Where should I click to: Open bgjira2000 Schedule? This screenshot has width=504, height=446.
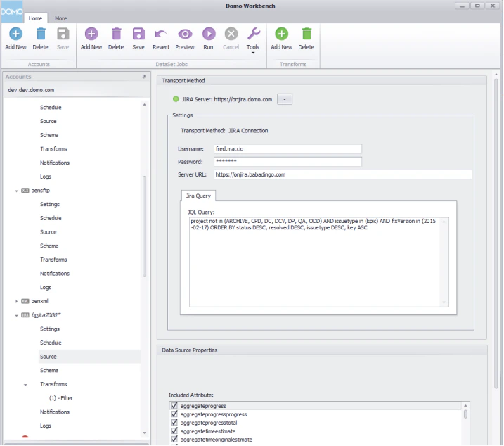point(51,343)
